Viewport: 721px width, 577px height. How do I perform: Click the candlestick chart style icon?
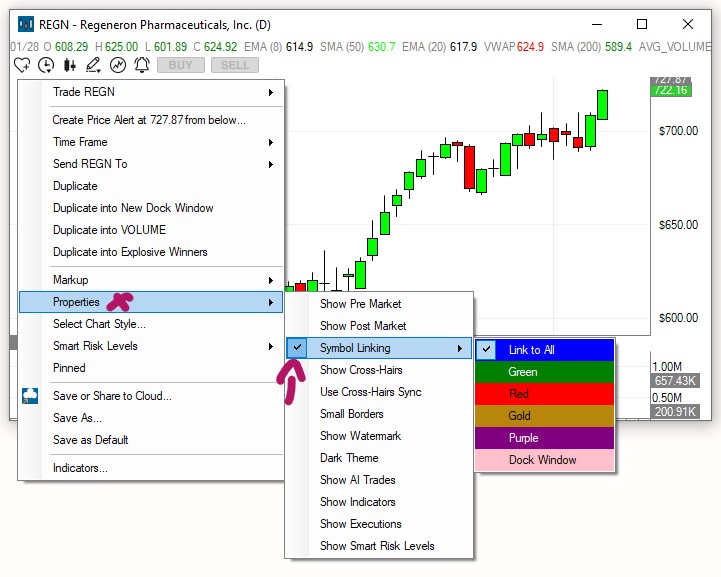(x=70, y=65)
